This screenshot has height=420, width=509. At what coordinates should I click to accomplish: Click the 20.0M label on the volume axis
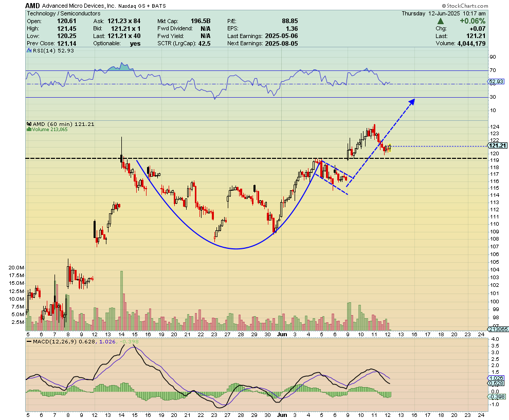pos(16,267)
